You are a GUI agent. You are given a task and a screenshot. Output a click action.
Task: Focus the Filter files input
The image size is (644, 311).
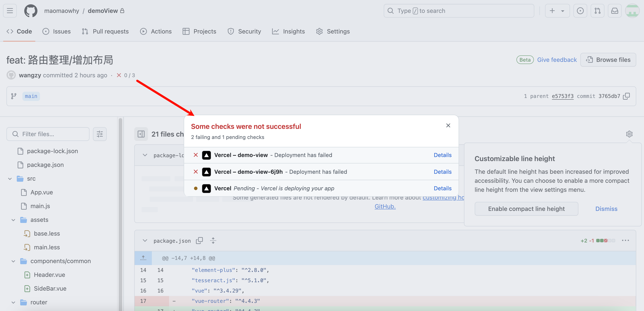tap(48, 134)
